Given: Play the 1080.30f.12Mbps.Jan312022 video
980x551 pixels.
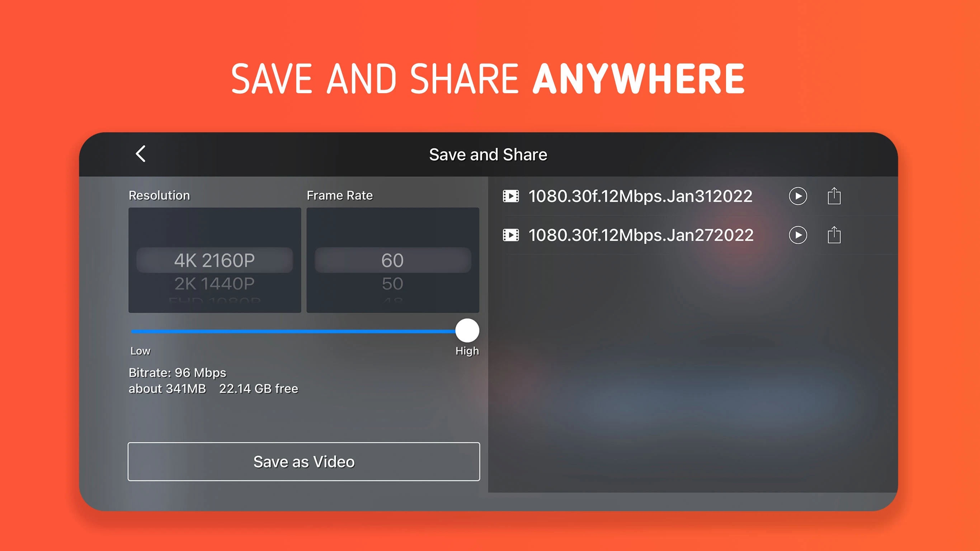Looking at the screenshot, I should [x=798, y=196].
